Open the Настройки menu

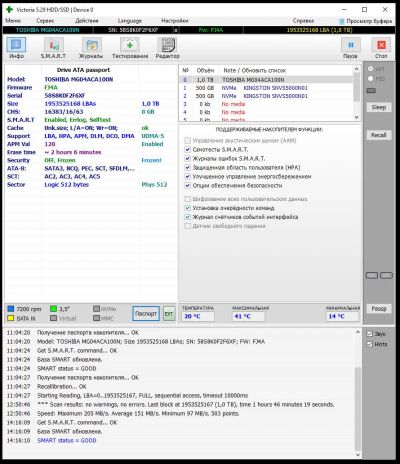tap(175, 21)
